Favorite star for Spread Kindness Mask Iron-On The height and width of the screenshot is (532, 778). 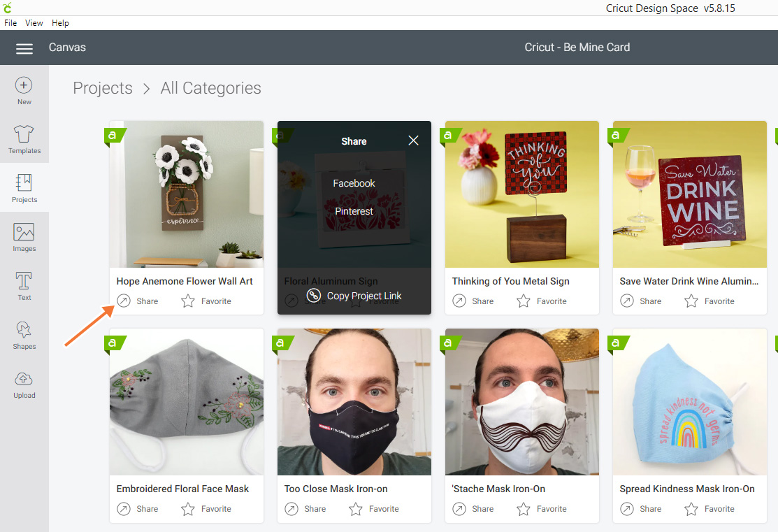691,509
